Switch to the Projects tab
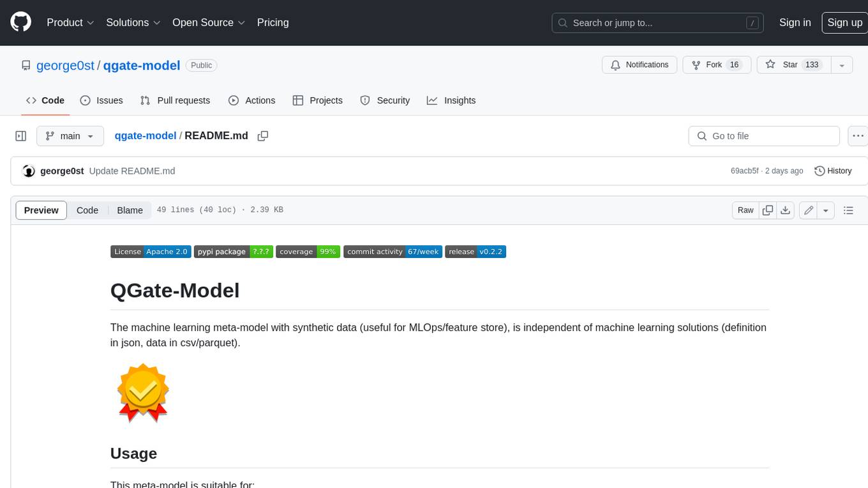Image resolution: width=868 pixels, height=488 pixels. pyautogui.click(x=318, y=100)
